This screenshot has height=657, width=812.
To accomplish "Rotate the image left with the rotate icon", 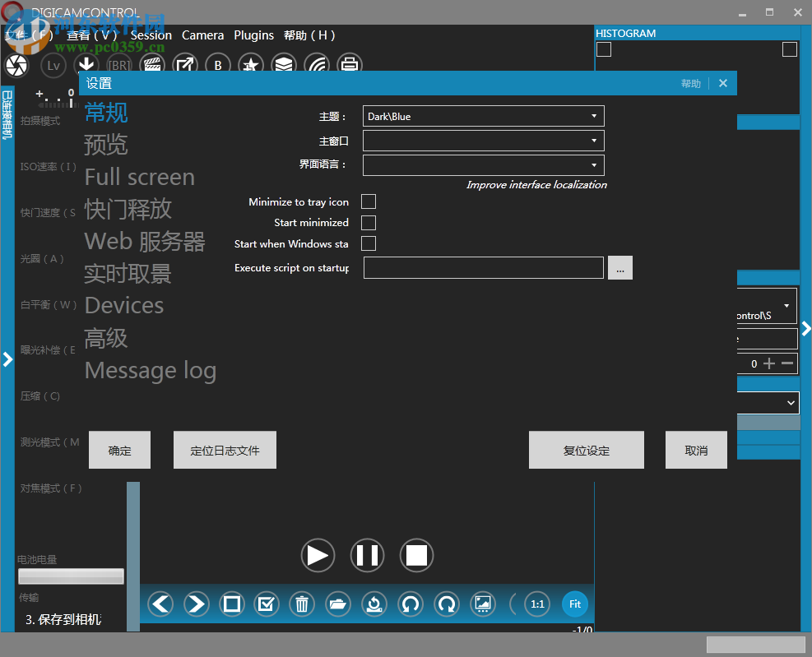I will pos(410,604).
